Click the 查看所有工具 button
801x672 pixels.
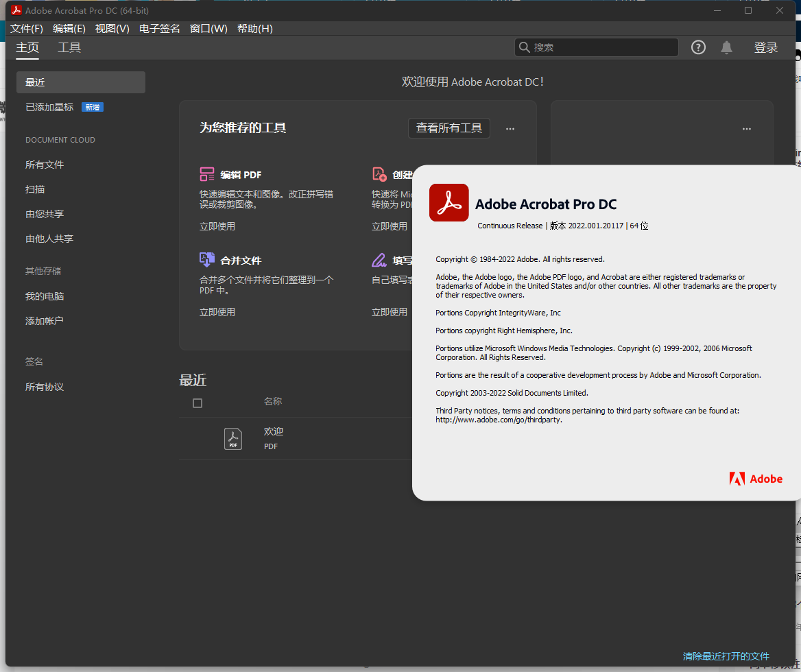tap(449, 128)
